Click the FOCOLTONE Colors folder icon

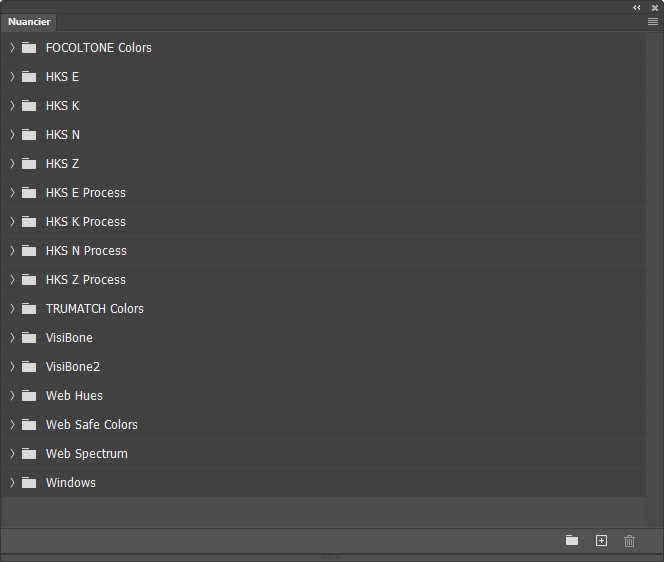[29, 47]
